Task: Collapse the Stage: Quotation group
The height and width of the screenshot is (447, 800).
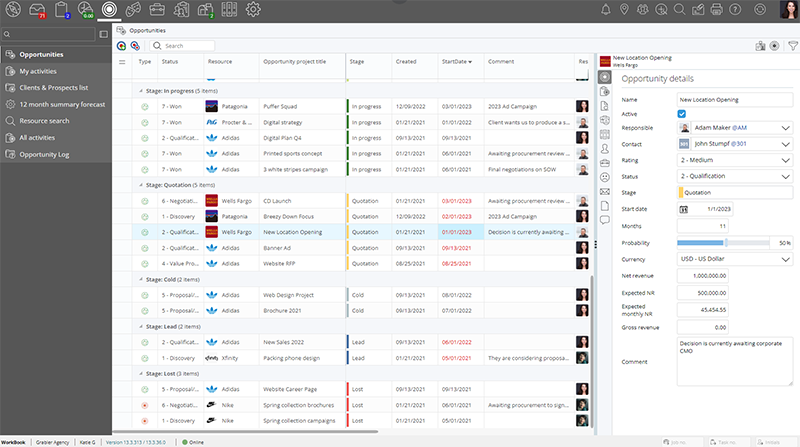Action: tap(139, 185)
